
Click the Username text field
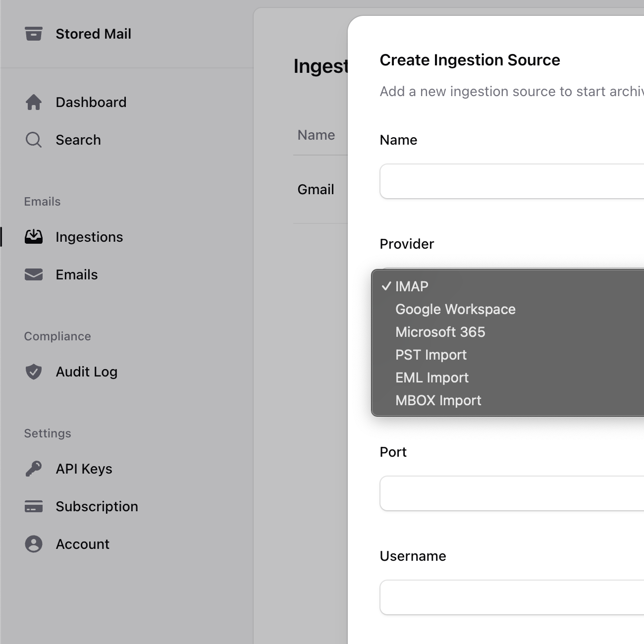510,597
